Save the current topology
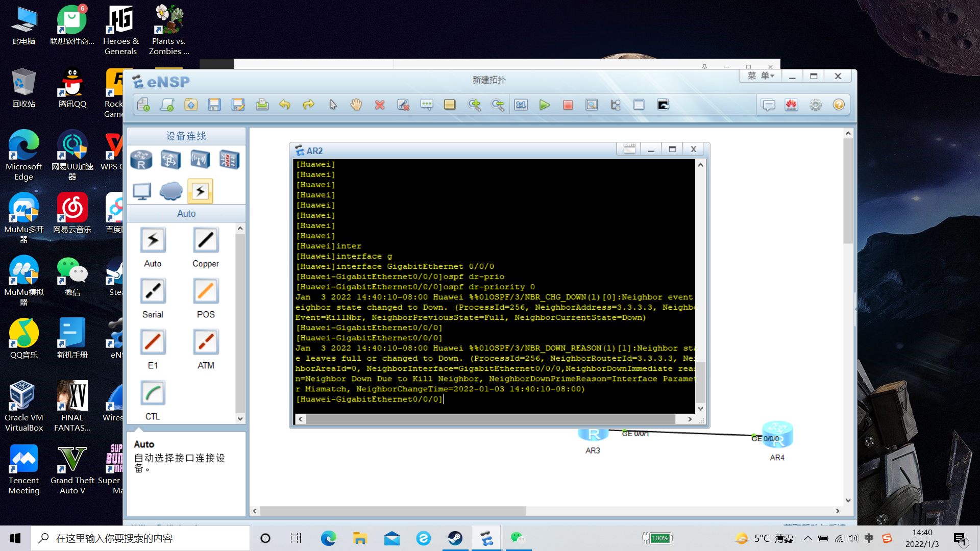 click(214, 105)
